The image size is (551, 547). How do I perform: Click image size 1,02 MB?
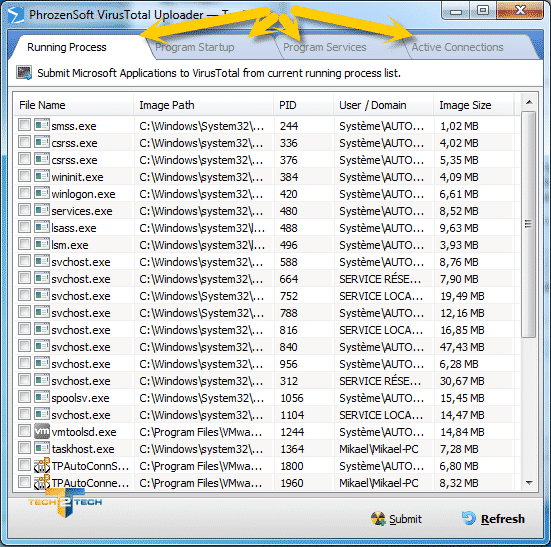459,126
